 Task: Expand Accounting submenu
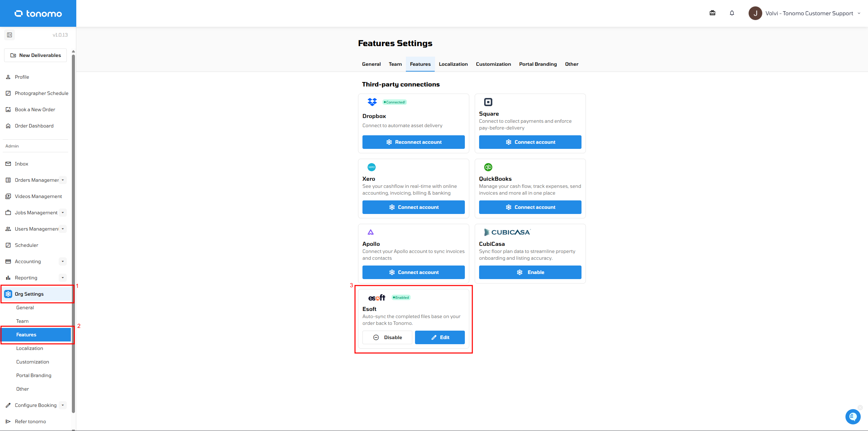(63, 261)
